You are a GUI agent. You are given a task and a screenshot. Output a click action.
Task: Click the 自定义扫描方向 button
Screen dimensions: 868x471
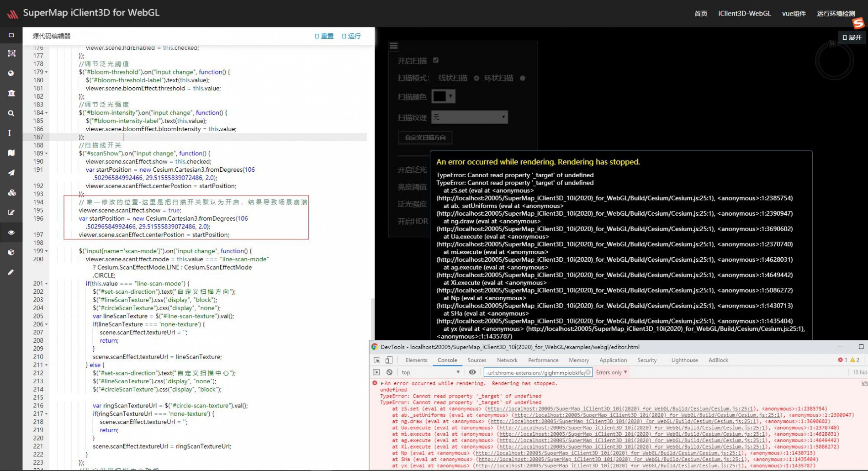425,138
